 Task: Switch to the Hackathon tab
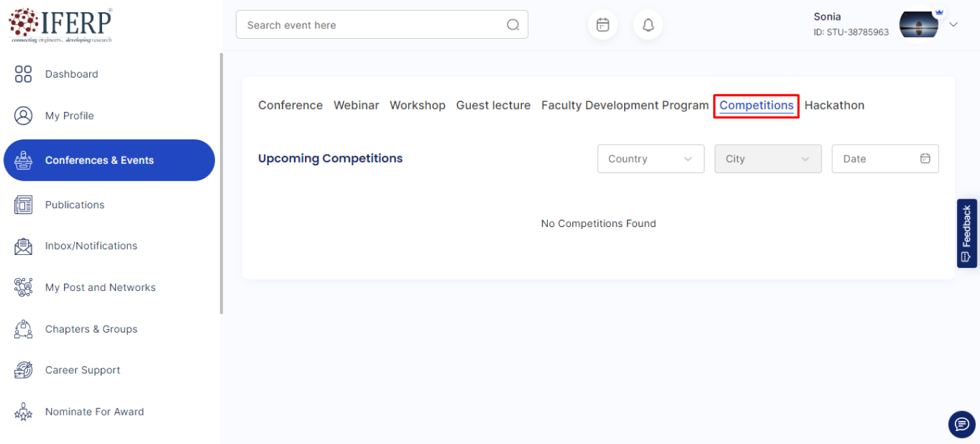pyautogui.click(x=834, y=105)
